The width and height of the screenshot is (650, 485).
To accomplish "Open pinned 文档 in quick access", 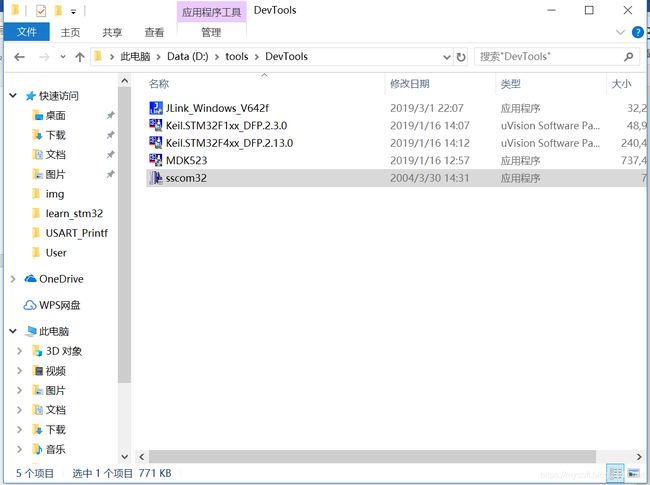I will (55, 155).
